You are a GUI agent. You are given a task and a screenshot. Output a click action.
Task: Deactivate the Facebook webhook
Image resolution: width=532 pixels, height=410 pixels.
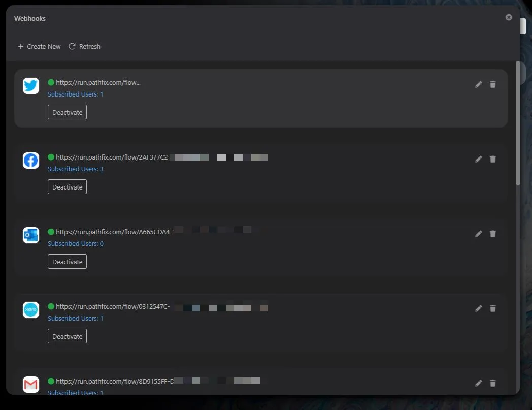point(67,187)
